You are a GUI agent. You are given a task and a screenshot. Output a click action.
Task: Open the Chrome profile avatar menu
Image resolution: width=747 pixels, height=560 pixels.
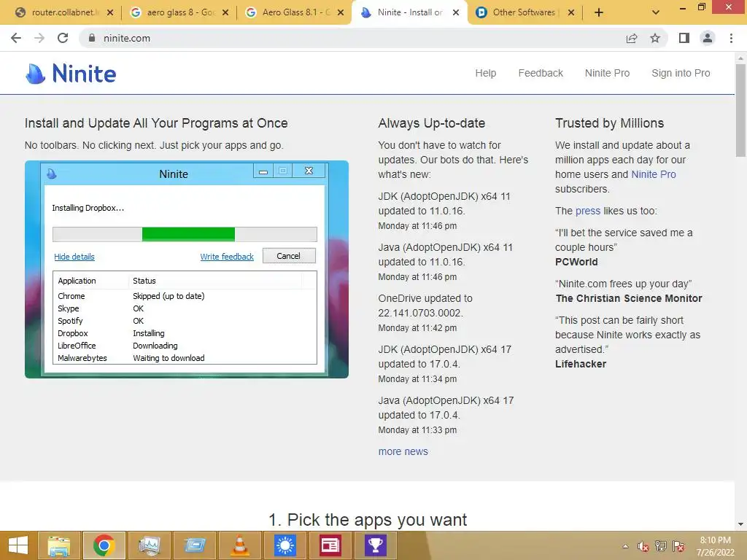[x=708, y=38]
